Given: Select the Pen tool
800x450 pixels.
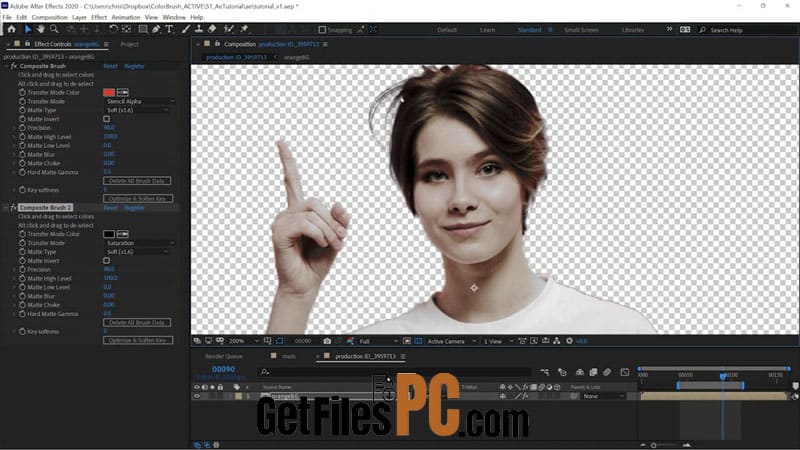Looking at the screenshot, I should tap(156, 29).
